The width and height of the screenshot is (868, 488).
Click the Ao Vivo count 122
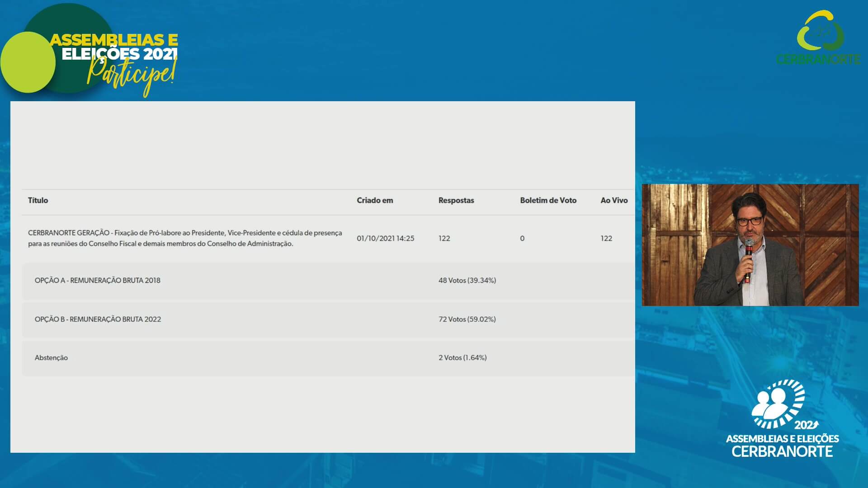606,238
